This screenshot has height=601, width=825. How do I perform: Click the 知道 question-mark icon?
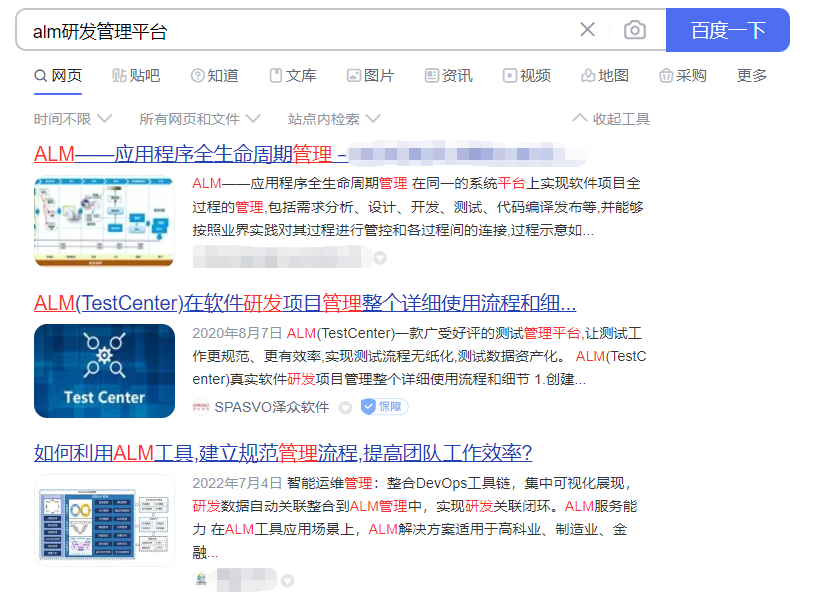(x=197, y=76)
